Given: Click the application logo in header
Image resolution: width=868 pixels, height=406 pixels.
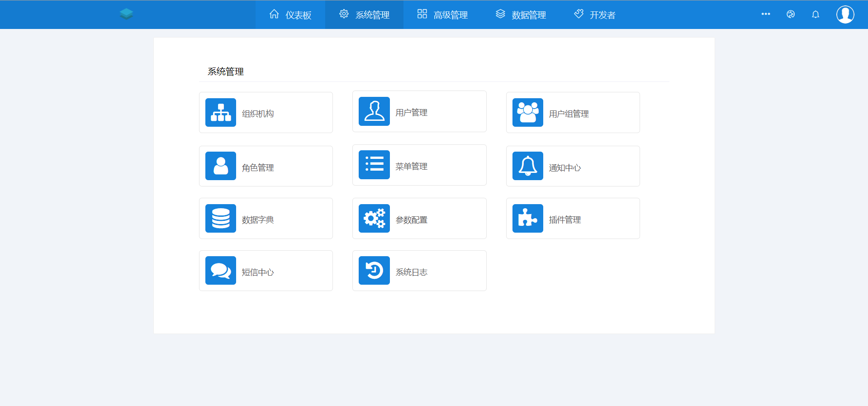Looking at the screenshot, I should [x=126, y=14].
